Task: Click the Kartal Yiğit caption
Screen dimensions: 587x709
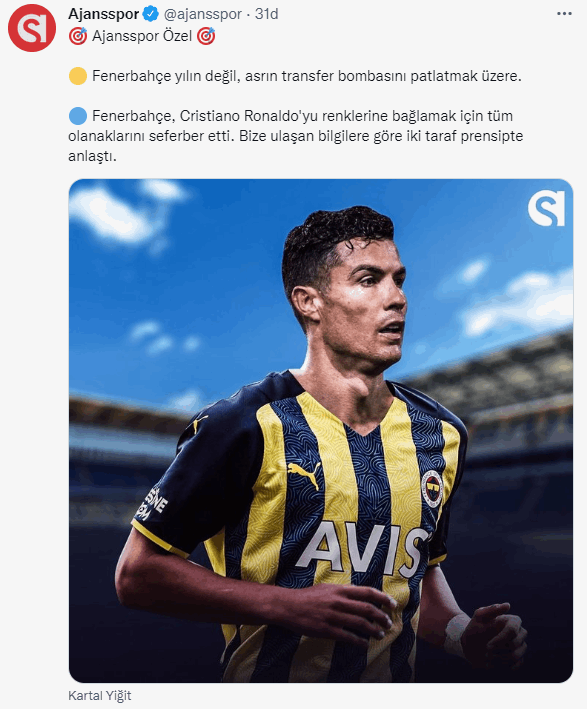Action: click(99, 695)
